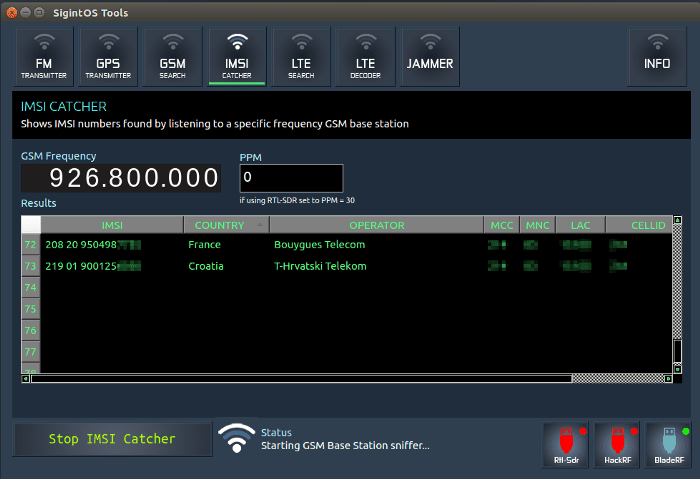Click the France country cell

pyautogui.click(x=226, y=245)
